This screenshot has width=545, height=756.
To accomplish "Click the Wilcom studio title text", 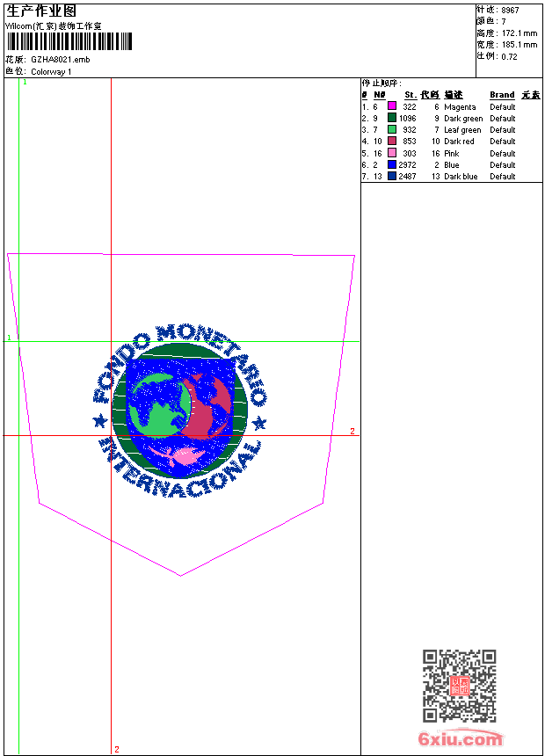I will point(54,26).
